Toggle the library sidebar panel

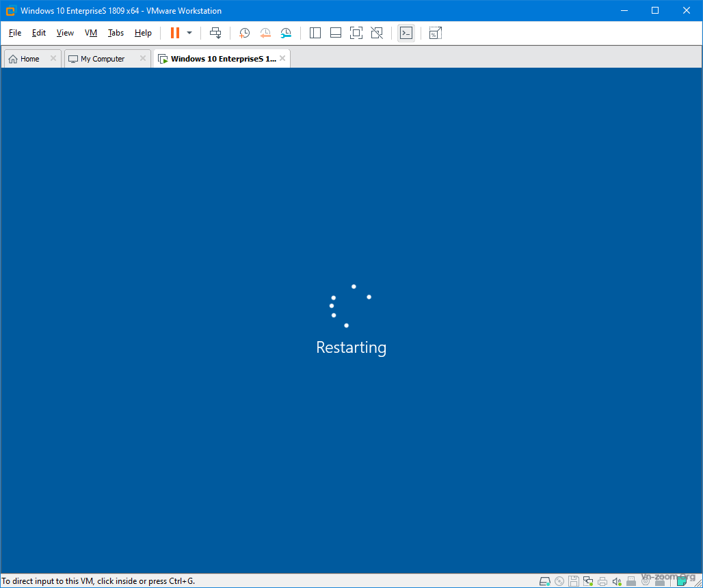315,33
